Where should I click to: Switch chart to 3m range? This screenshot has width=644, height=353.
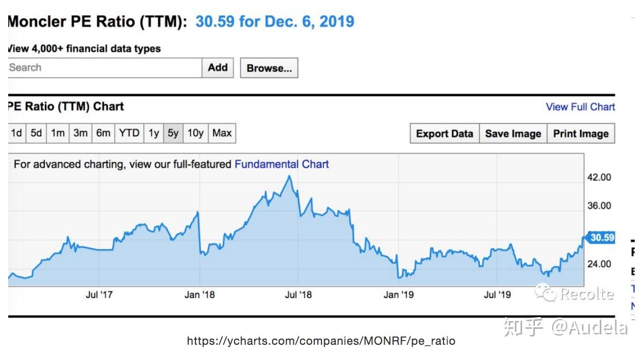(80, 133)
